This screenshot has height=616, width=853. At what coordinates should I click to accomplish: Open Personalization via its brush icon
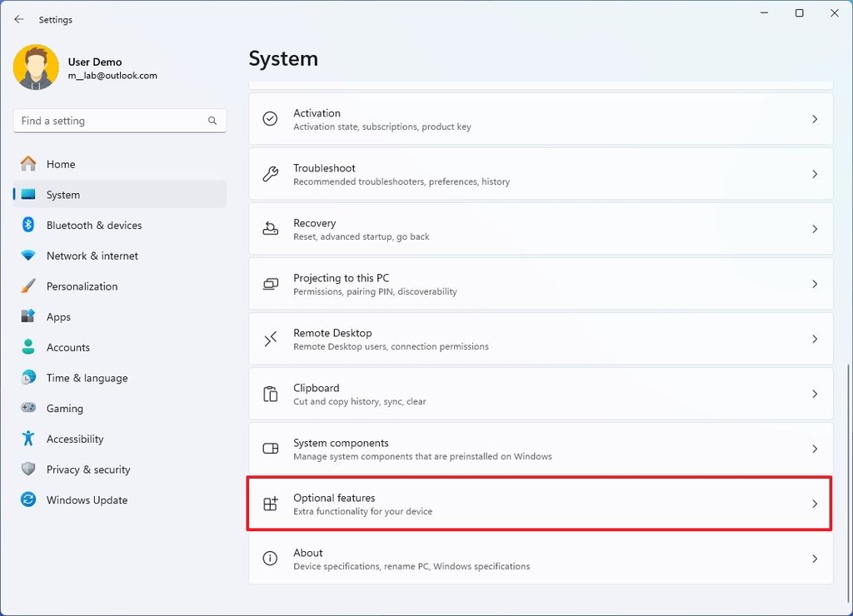(26, 286)
